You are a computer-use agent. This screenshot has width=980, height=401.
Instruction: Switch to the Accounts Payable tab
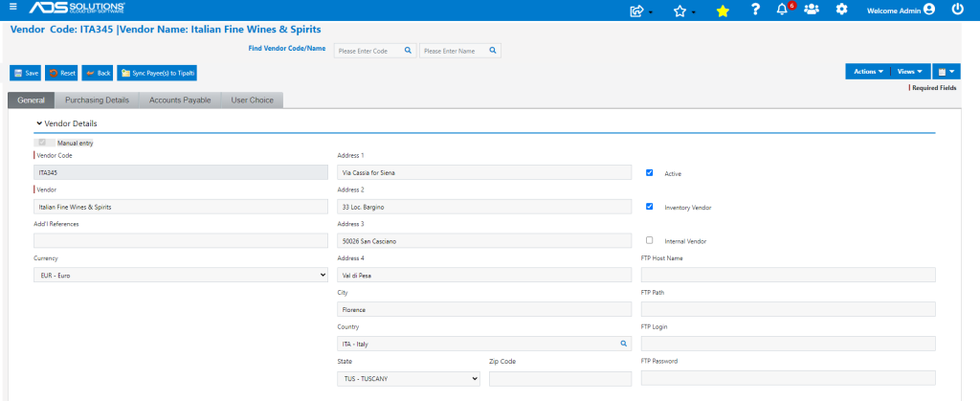tap(180, 100)
